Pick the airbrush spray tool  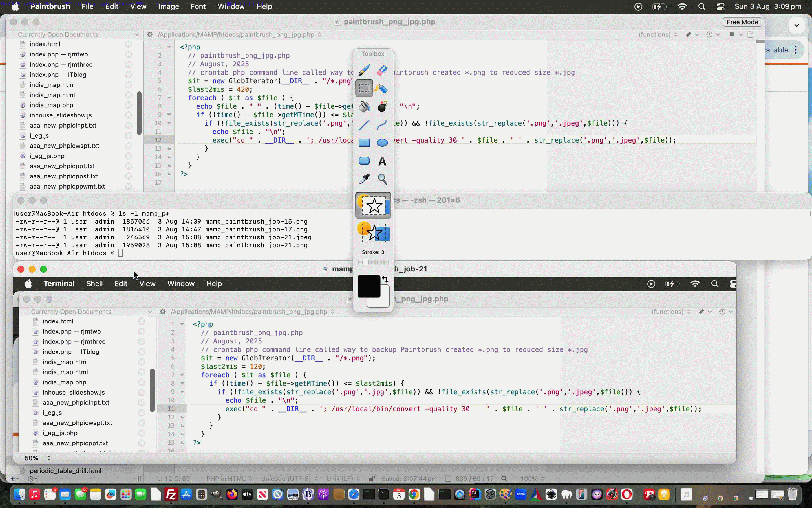[382, 88]
